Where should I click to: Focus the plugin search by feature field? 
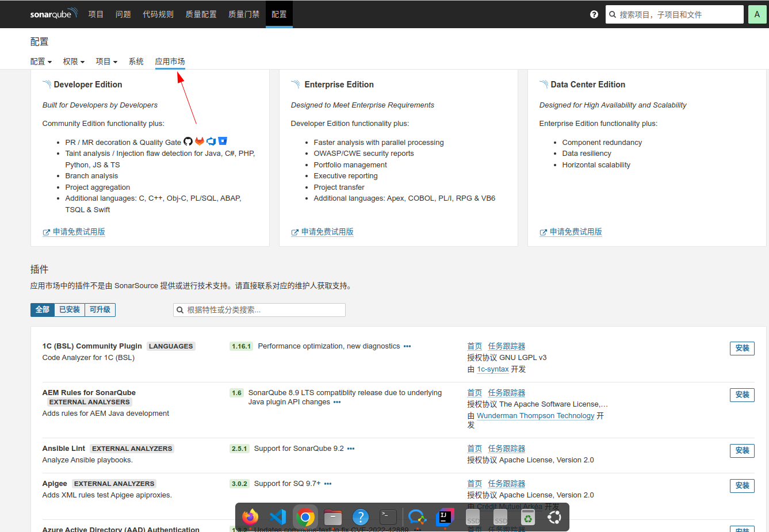coord(259,310)
